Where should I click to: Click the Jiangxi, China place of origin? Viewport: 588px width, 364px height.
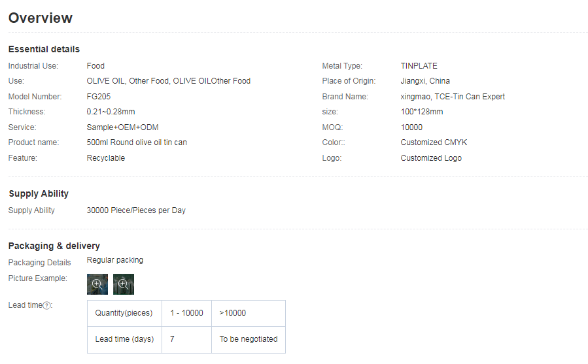[x=425, y=81]
